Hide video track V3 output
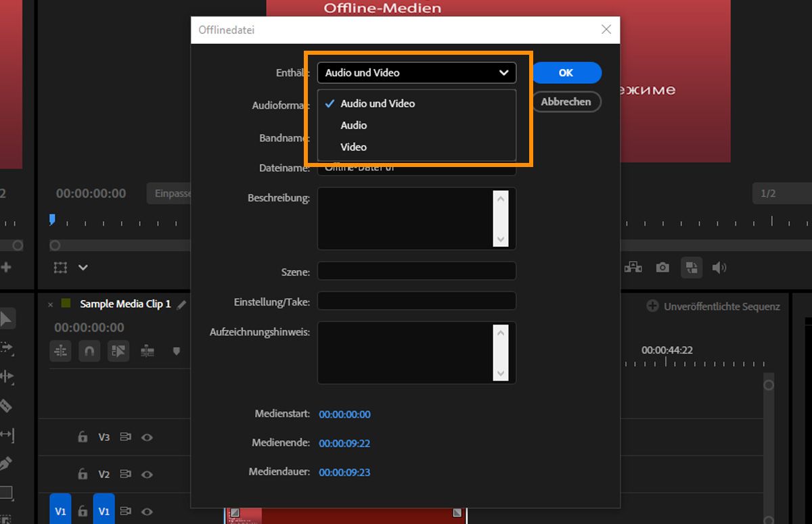Viewport: 812px width, 524px height. coord(147,437)
